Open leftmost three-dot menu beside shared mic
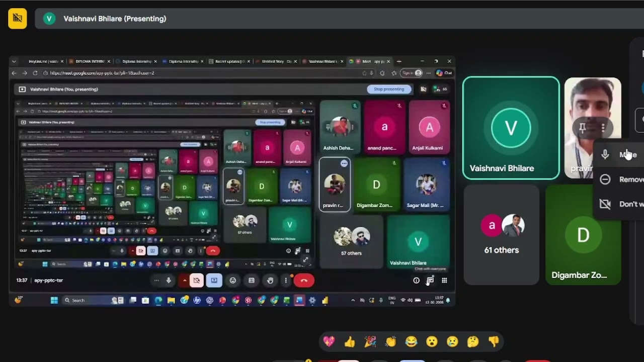 [156, 281]
